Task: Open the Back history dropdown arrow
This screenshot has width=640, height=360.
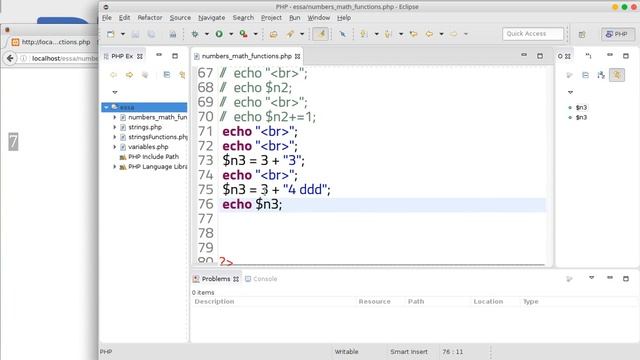Action: 441,34
